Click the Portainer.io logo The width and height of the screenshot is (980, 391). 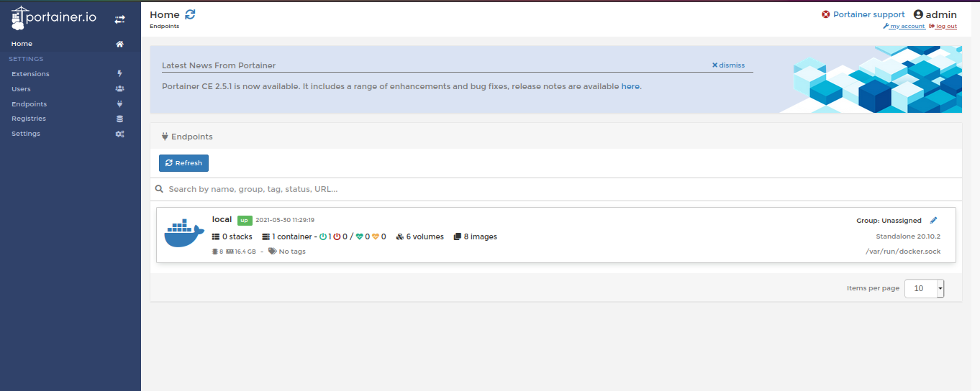(54, 18)
